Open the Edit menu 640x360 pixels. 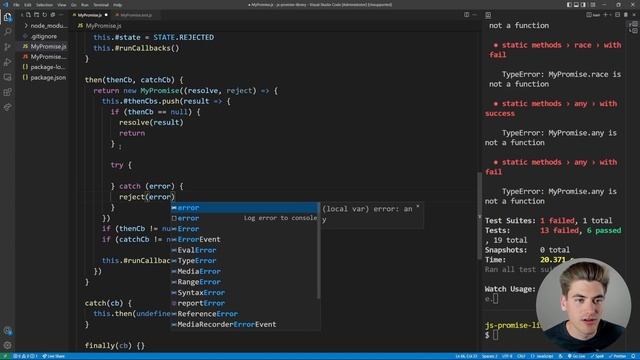[28, 5]
